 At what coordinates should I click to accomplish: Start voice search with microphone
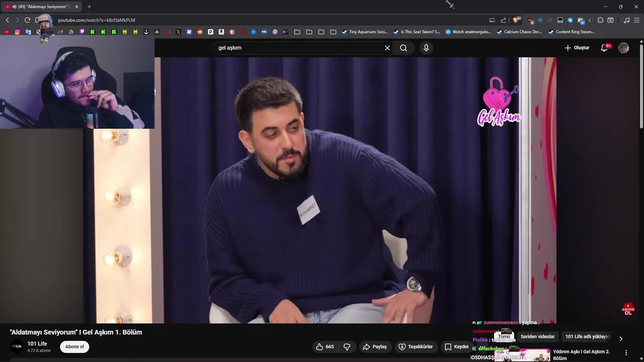click(426, 48)
